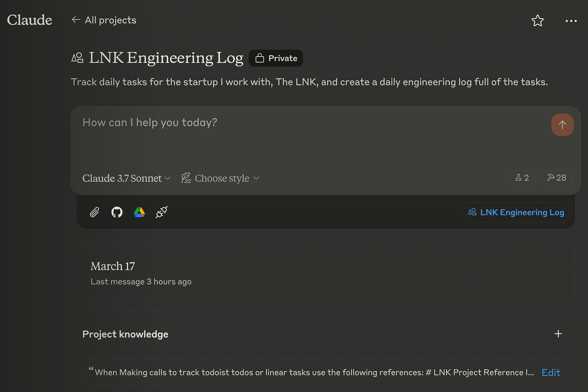The image size is (588, 392).
Task: Edit the project instructions
Action: [x=551, y=373]
